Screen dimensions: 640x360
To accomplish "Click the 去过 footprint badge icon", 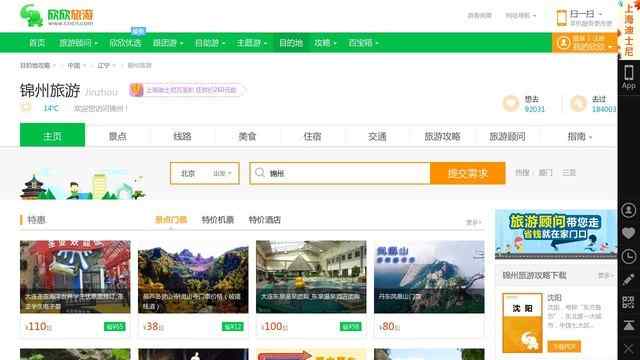I will [578, 104].
